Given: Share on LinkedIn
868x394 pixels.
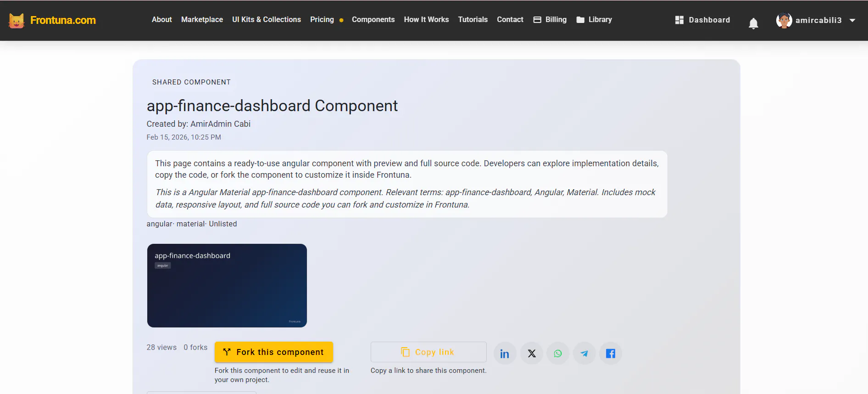Looking at the screenshot, I should [505, 354].
